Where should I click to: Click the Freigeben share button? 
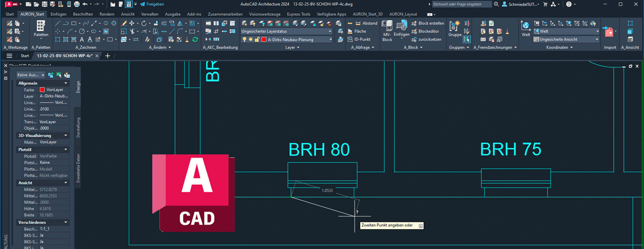pyautogui.click(x=152, y=4)
